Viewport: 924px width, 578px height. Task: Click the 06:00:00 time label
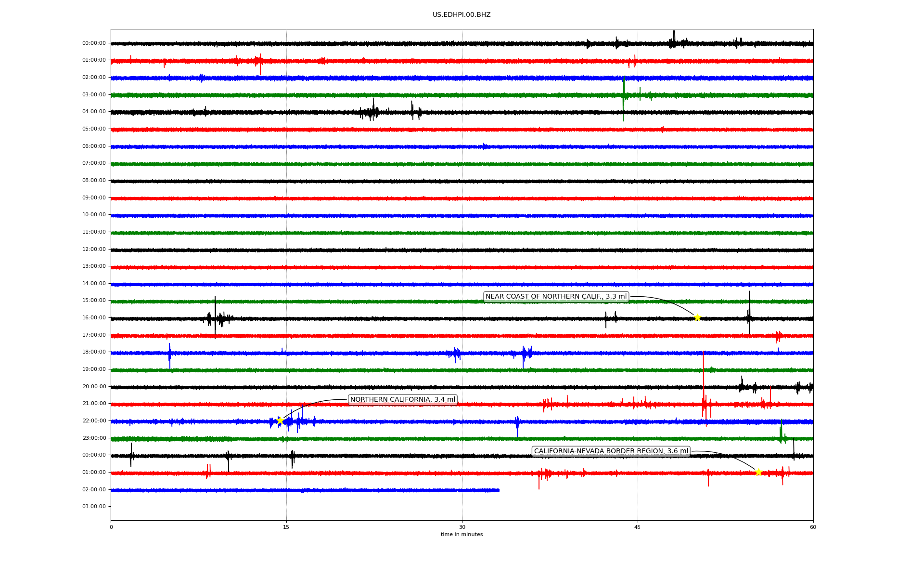(94, 146)
